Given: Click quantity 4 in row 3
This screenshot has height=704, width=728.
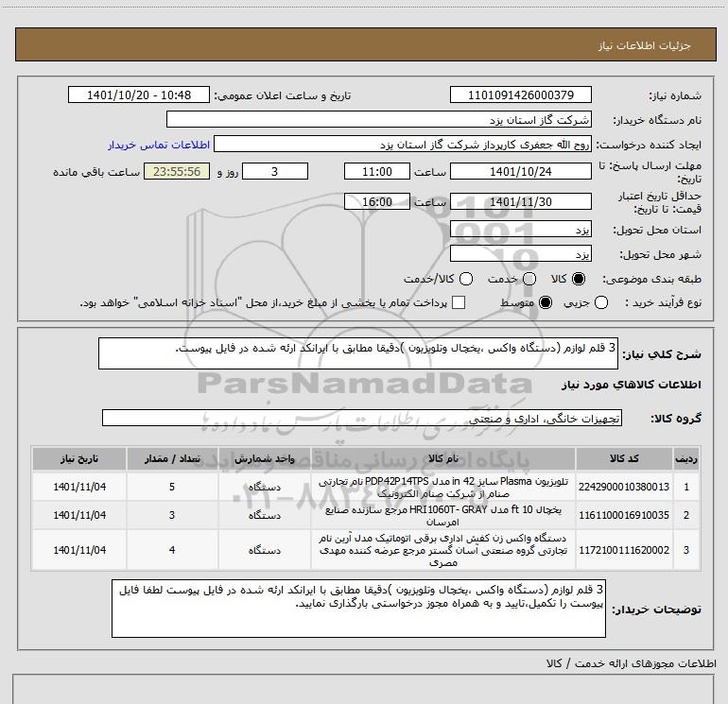Looking at the screenshot, I should (x=172, y=550).
